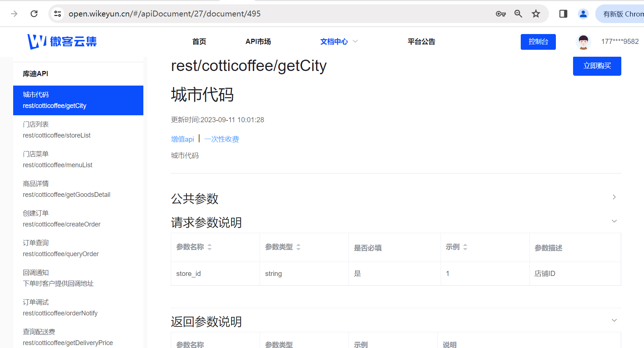Select 城市代码 getCity sidebar item
Image resolution: width=644 pixels, height=348 pixels.
(78, 100)
